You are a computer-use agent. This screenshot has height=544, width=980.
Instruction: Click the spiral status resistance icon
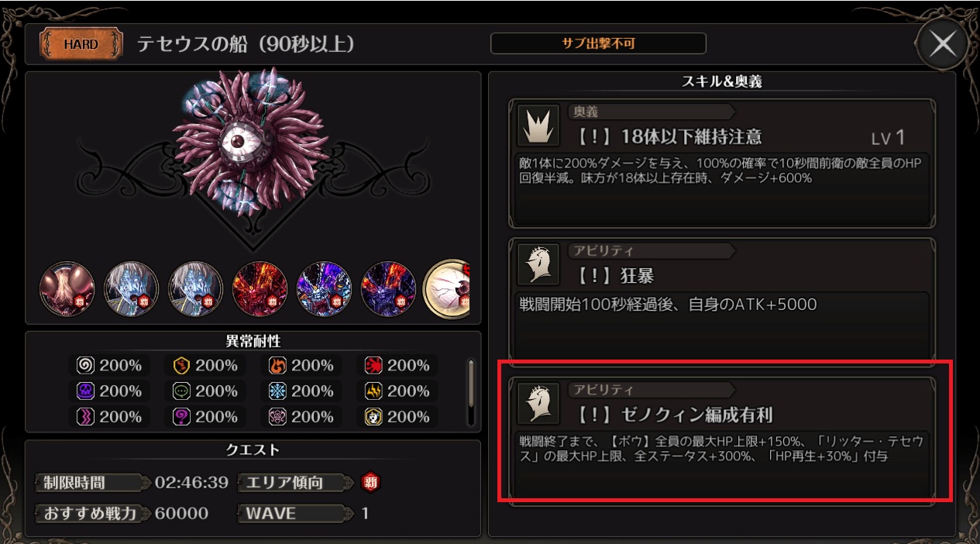pyautogui.click(x=86, y=365)
